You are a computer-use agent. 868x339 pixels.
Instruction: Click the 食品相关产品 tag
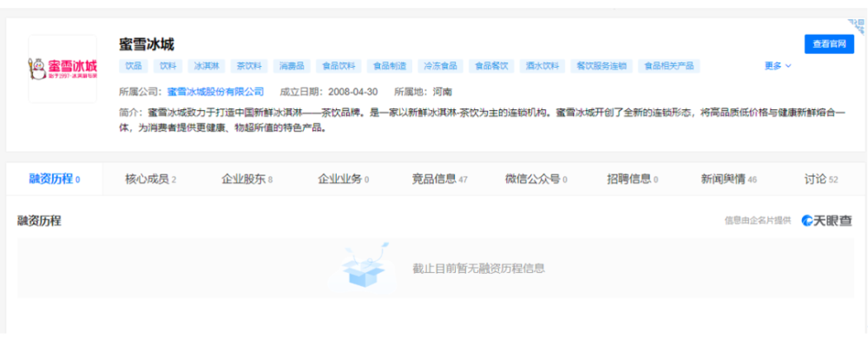[668, 67]
